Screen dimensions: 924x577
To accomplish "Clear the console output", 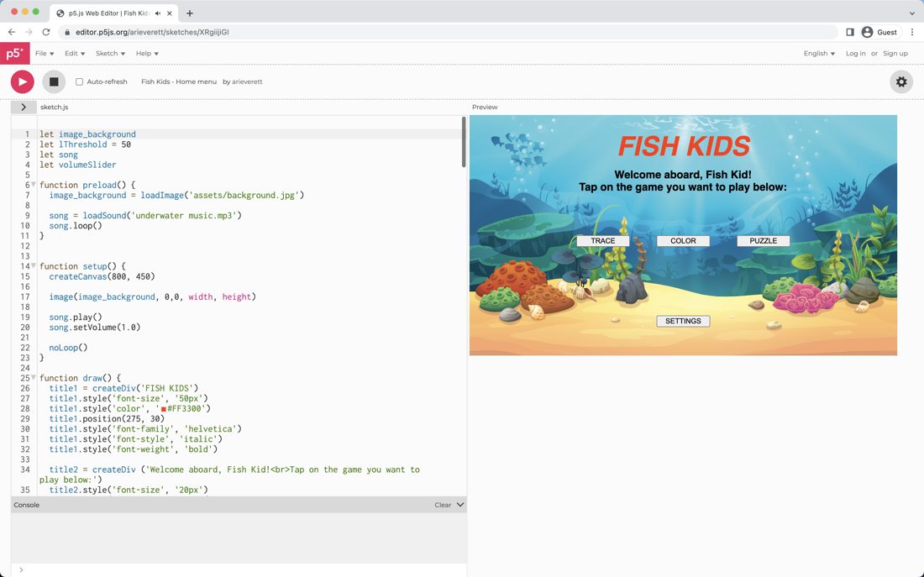I will 443,505.
